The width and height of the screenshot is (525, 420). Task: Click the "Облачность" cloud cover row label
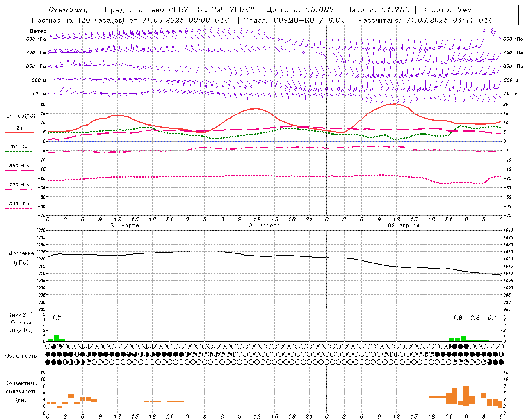click(x=21, y=356)
